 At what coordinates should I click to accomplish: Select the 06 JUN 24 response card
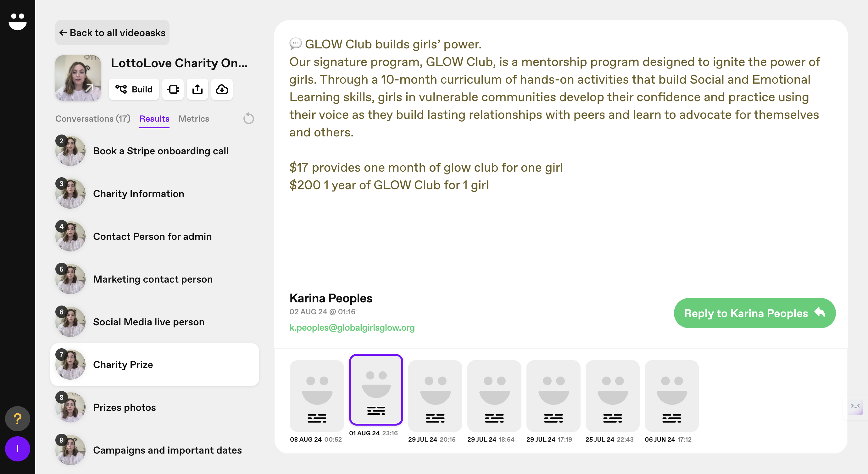click(671, 396)
